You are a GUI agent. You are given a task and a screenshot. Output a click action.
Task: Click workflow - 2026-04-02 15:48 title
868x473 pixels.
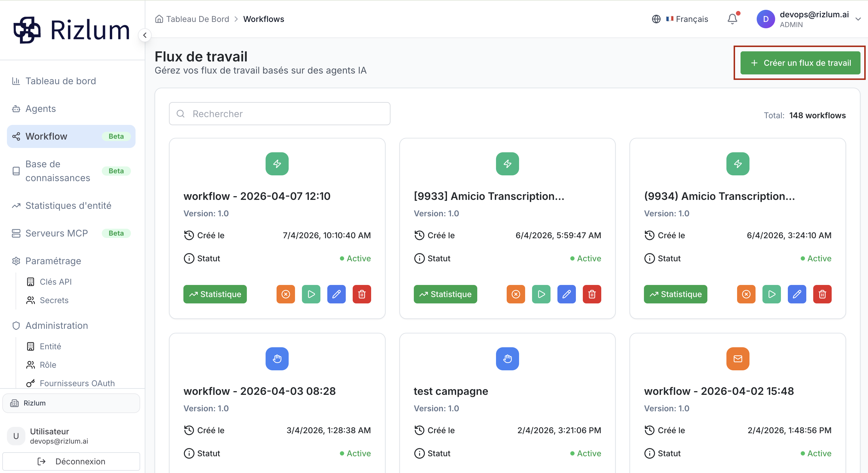pos(719,391)
